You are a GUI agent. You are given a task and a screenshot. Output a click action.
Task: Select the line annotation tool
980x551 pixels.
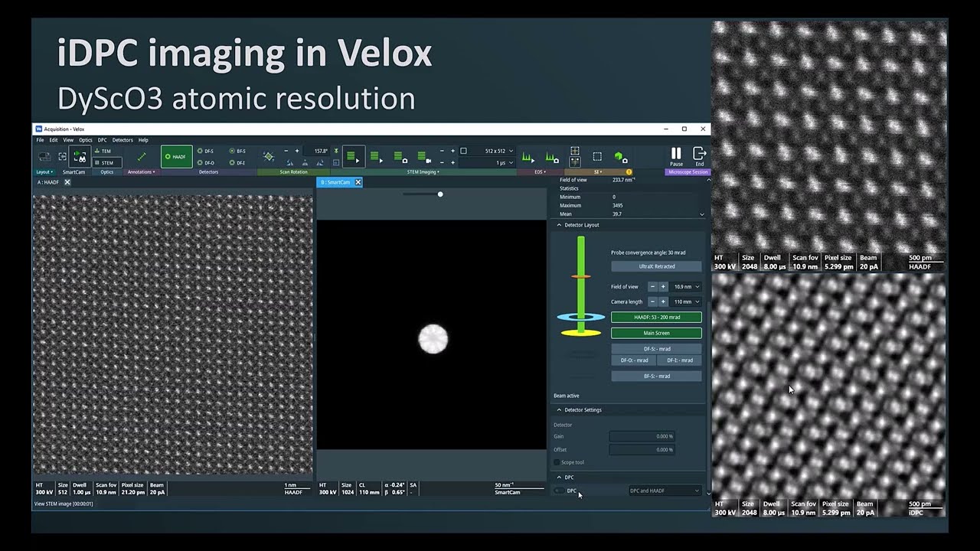coord(141,156)
